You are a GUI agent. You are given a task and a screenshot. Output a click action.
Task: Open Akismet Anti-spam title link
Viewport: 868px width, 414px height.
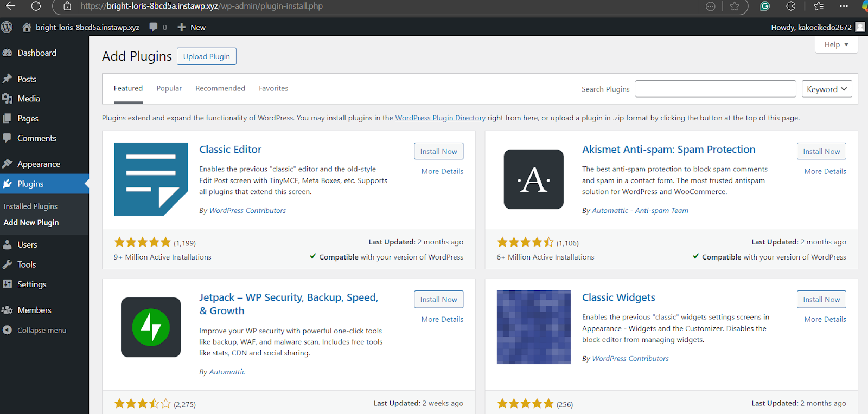coord(668,150)
